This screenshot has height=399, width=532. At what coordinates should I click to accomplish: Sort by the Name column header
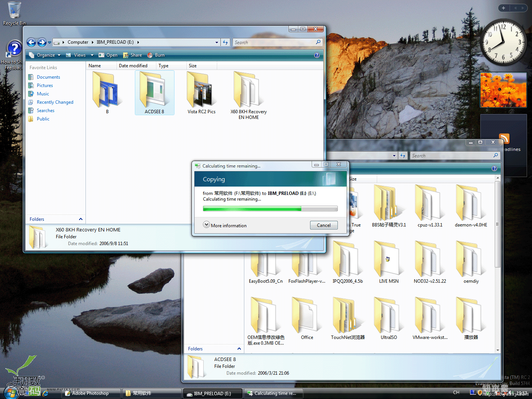click(x=101, y=66)
